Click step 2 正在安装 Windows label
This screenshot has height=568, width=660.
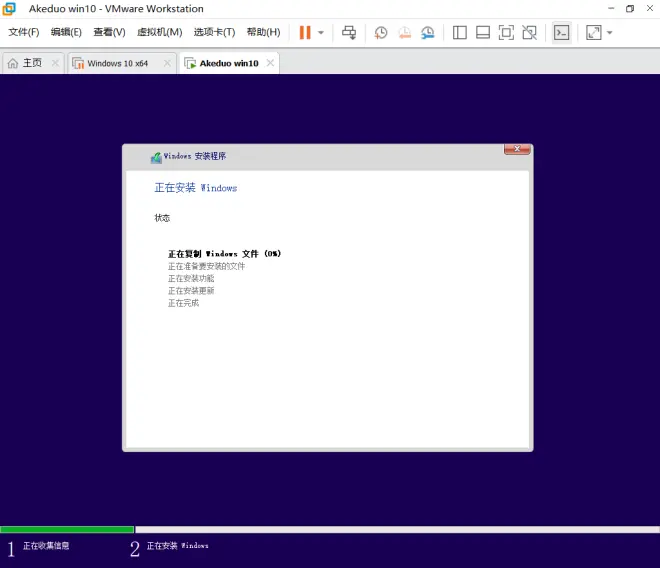pos(177,546)
